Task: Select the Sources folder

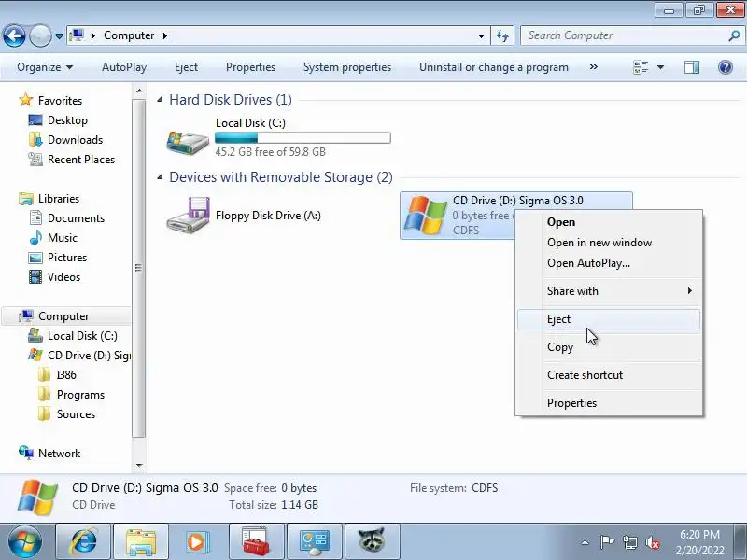Action: 76,413
